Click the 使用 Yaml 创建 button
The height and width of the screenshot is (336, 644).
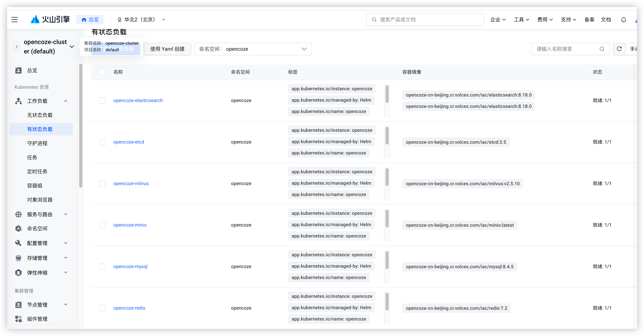point(167,49)
